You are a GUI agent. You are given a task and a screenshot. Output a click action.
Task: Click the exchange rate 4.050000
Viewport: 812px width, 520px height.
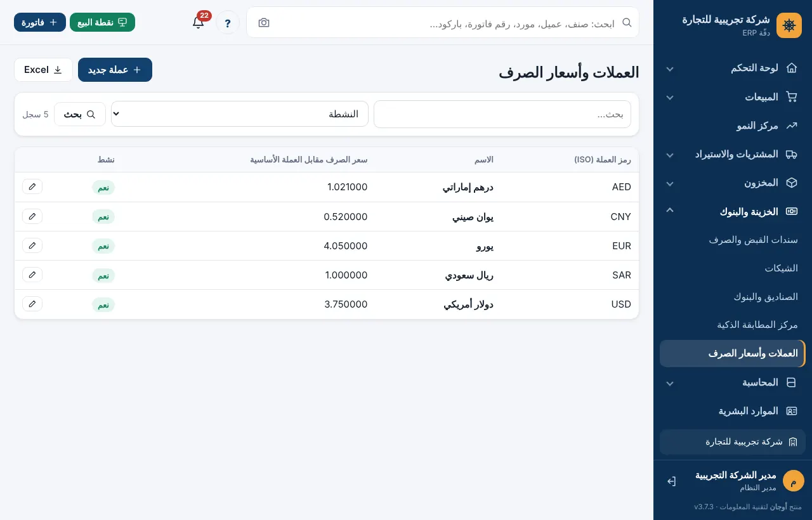tap(346, 245)
